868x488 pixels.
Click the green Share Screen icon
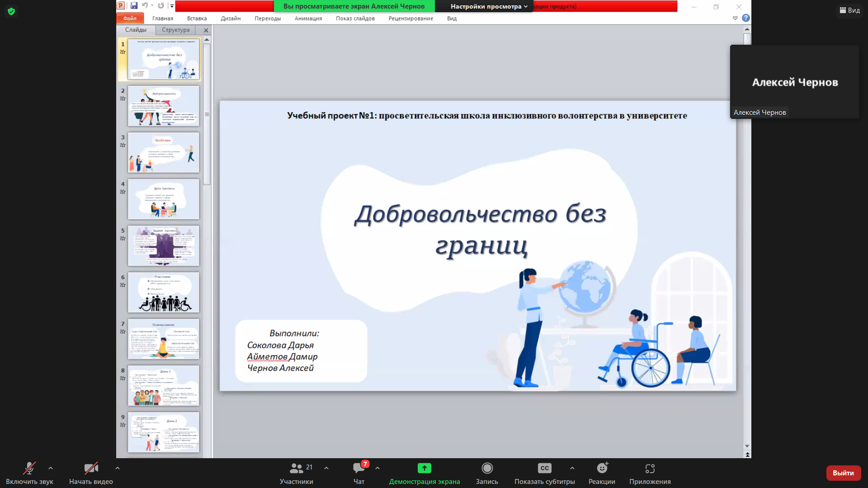point(424,468)
